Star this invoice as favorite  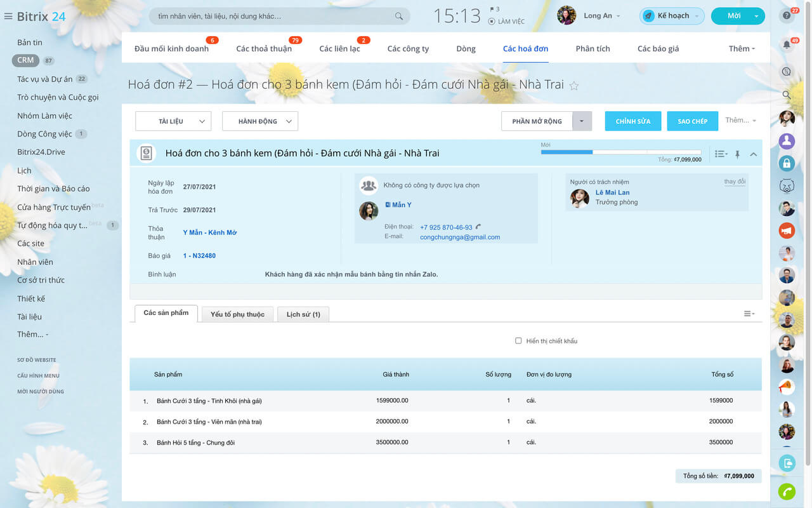[574, 86]
